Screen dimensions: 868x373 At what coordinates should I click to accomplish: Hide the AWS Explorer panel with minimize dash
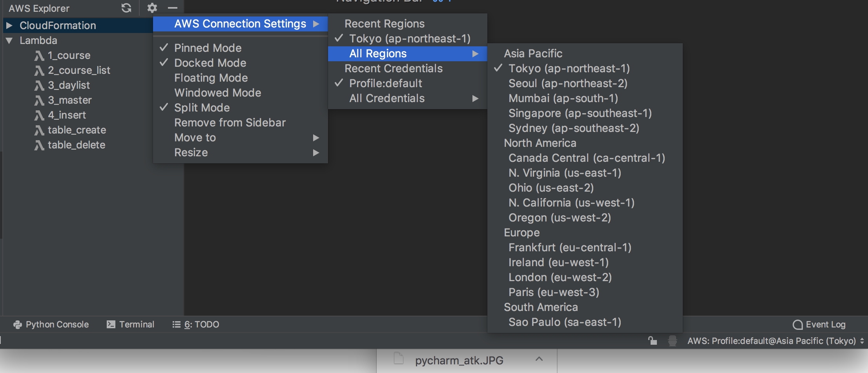tap(173, 8)
